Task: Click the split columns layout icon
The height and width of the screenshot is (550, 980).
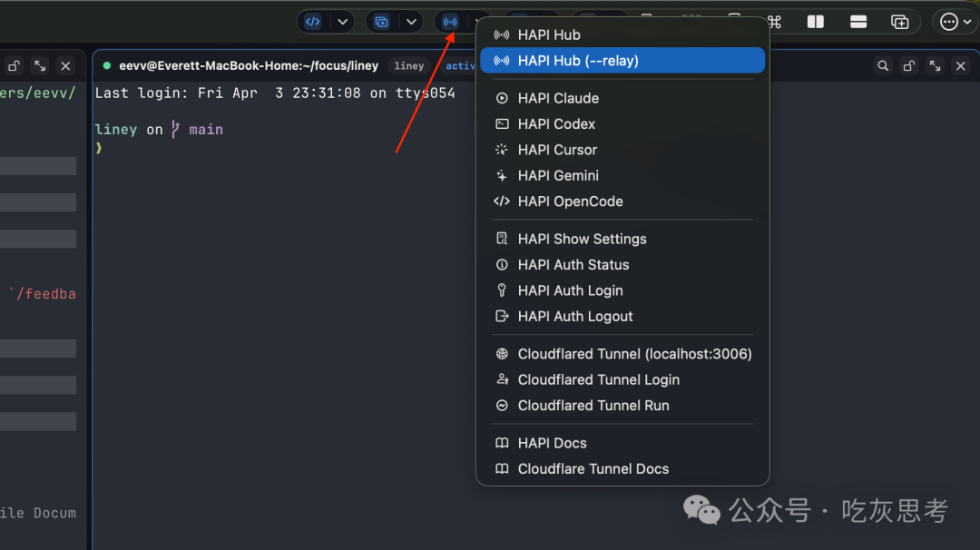Action: [x=815, y=22]
